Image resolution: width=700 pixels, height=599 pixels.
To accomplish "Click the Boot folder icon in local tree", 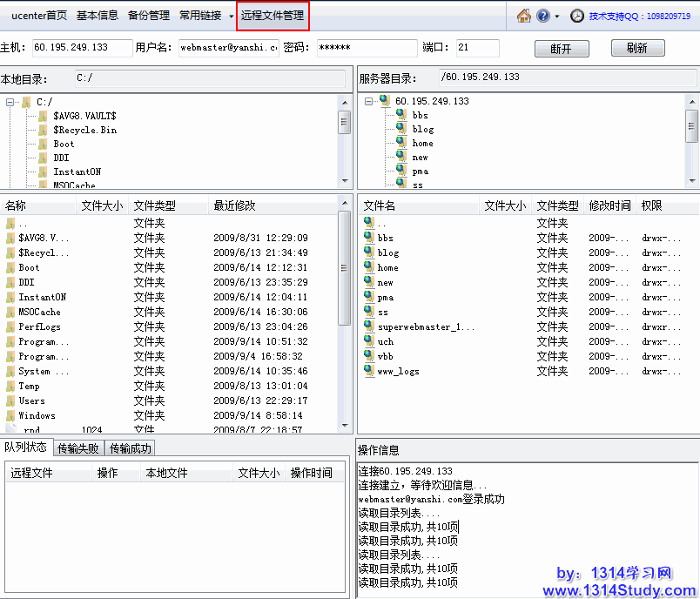I will tap(43, 144).
